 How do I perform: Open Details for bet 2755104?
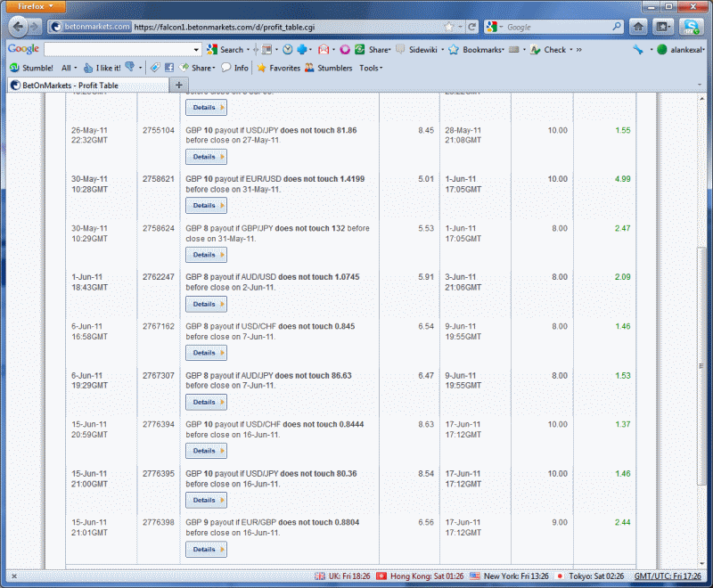pos(206,157)
